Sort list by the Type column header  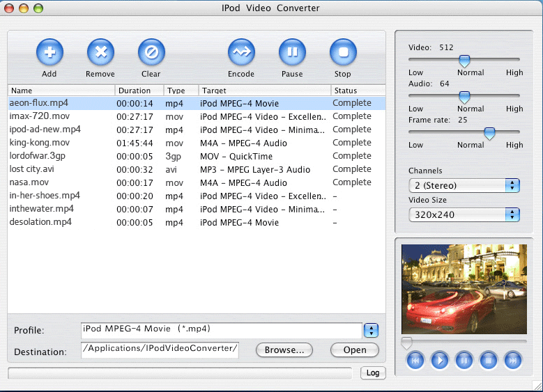click(181, 91)
